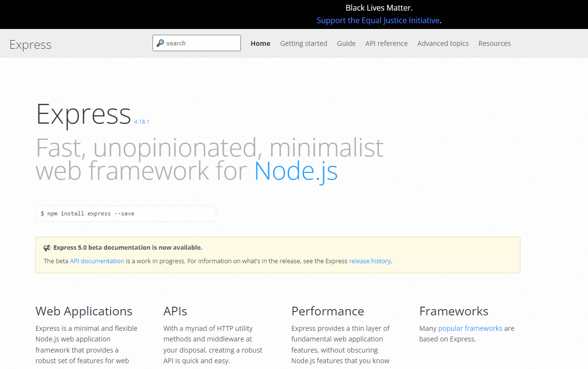Open the API reference menu
Viewport: 588px width, 369px height.
(386, 43)
